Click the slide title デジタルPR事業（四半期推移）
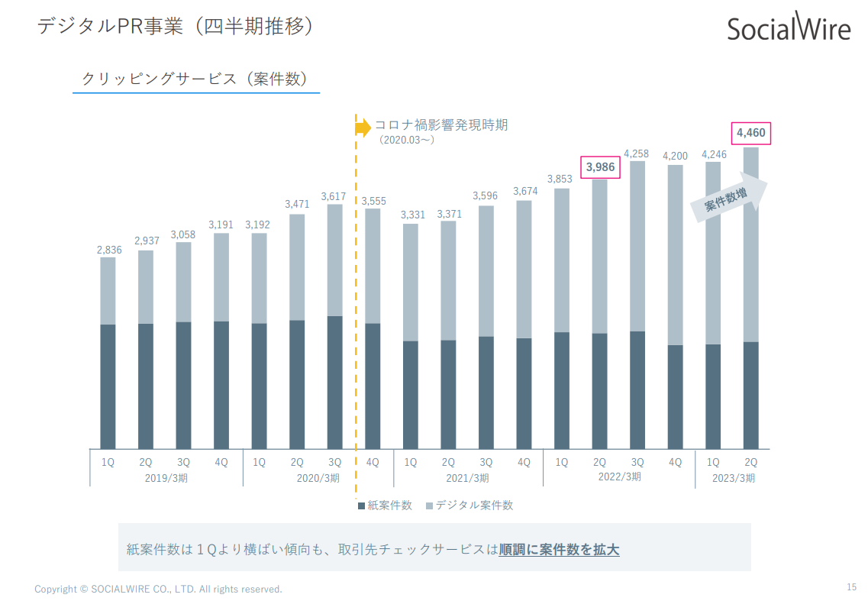The width and height of the screenshot is (868, 601). [175, 26]
